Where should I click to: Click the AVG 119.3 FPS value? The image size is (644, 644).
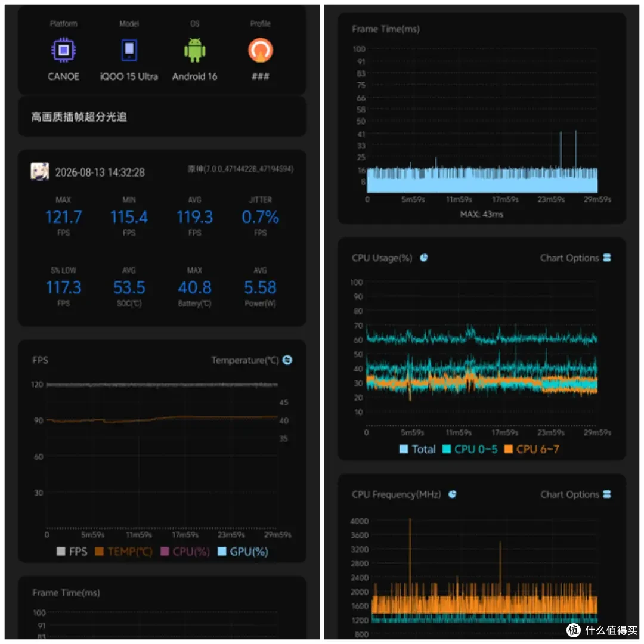[x=194, y=217]
